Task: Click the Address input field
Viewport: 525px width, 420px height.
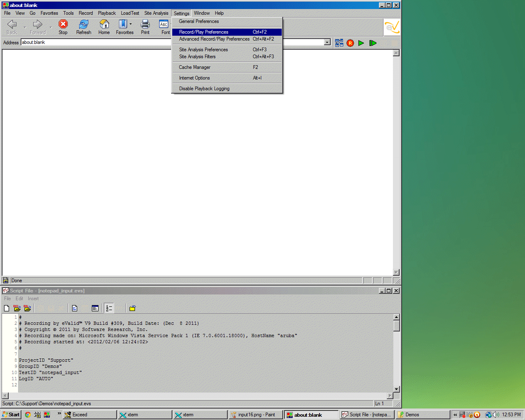Action: coord(172,42)
